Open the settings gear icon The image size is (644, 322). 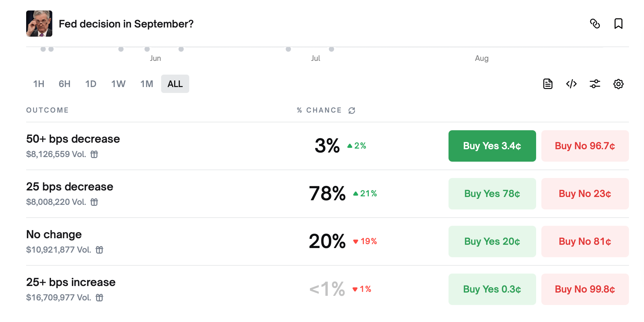[618, 84]
